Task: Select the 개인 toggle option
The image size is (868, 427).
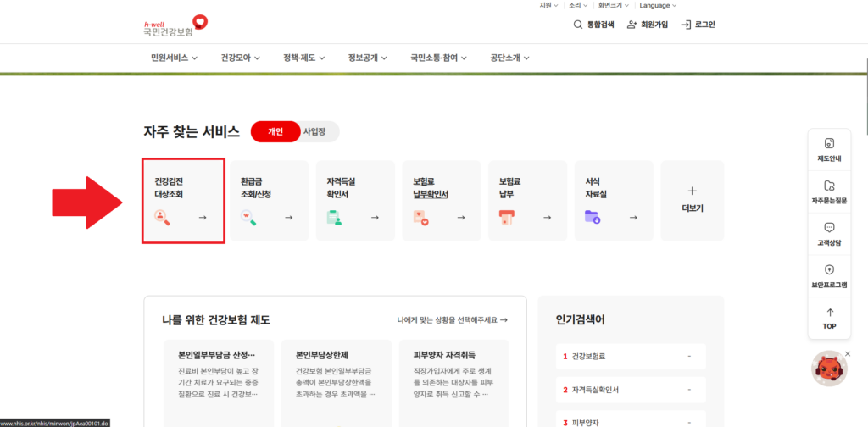Action: [275, 131]
